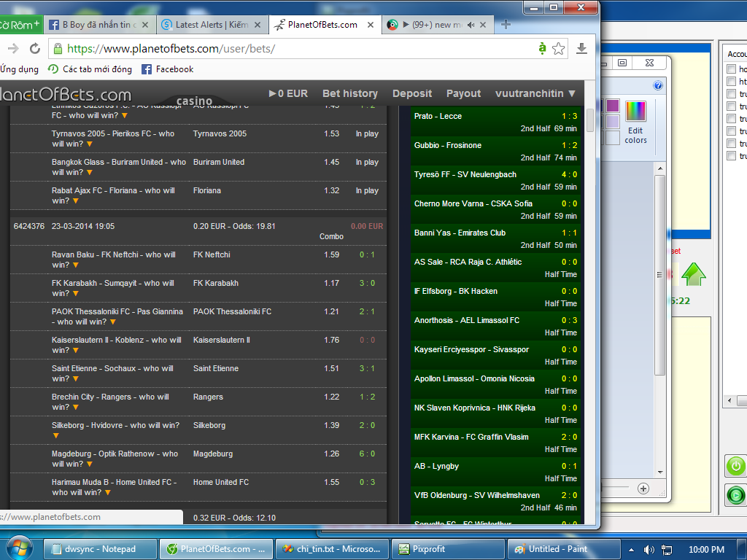Click bet ID 6424376
This screenshot has width=747, height=560.
pos(29,226)
